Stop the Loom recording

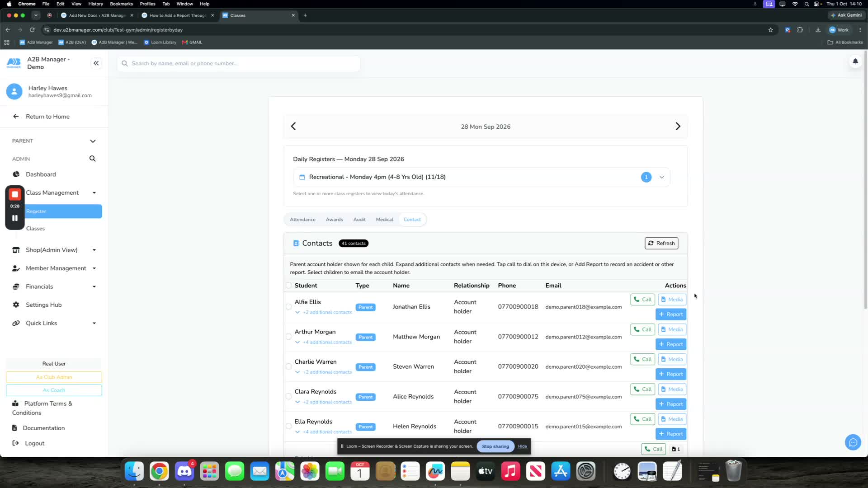pos(15,194)
